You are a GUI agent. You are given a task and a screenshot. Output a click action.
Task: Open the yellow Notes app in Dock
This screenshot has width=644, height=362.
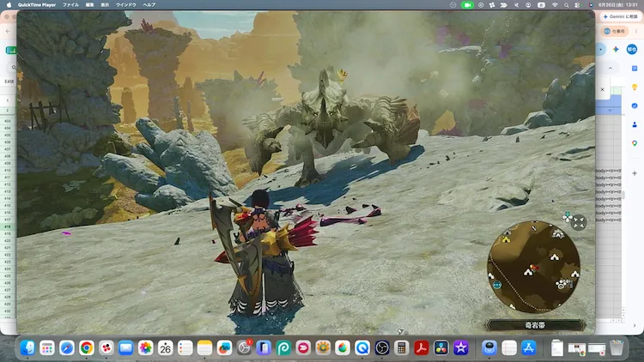204,348
